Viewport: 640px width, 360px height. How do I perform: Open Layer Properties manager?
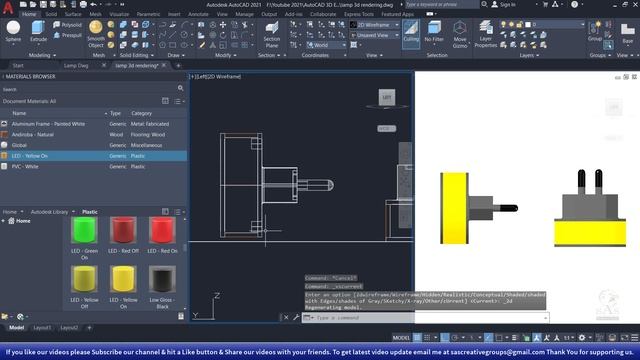[485, 34]
